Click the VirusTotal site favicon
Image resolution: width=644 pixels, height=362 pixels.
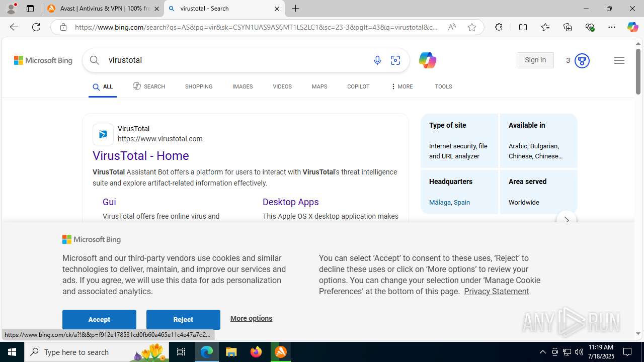pyautogui.click(x=103, y=134)
